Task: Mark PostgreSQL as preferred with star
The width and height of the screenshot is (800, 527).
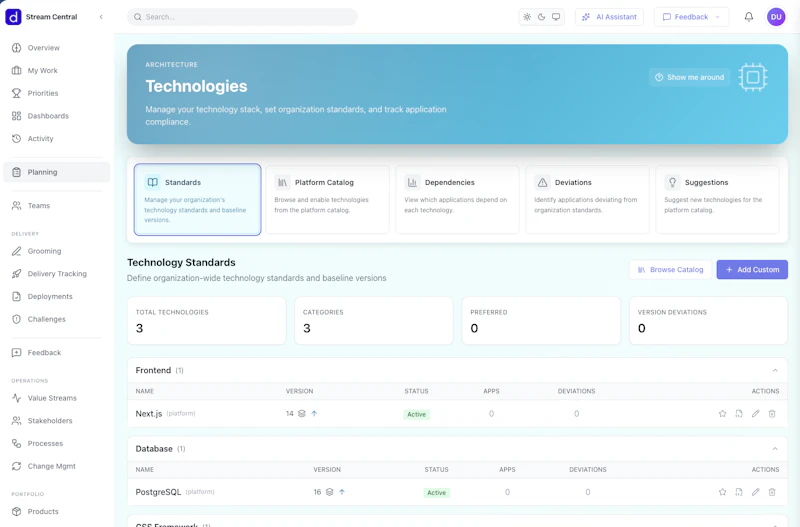Action: pyautogui.click(x=722, y=492)
